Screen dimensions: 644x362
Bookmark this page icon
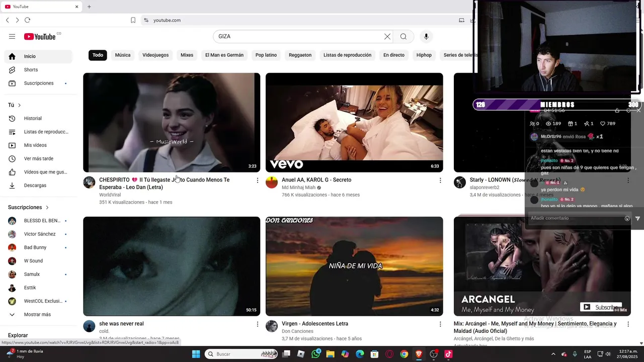point(133,20)
